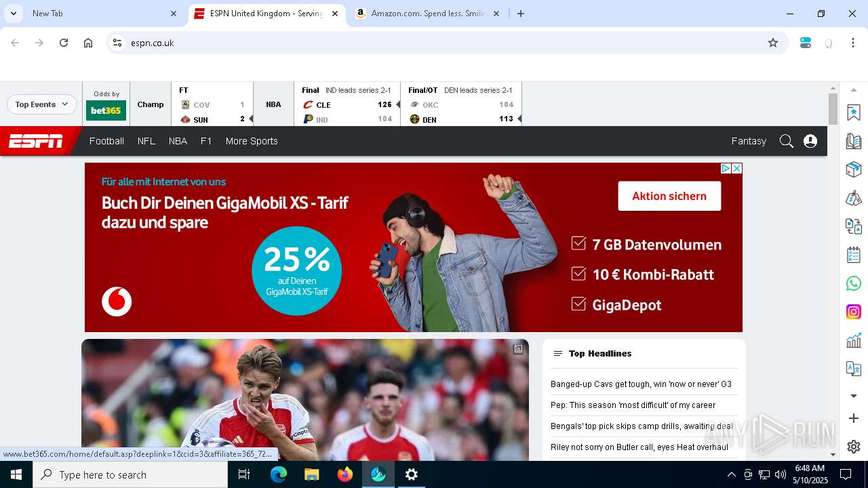This screenshot has width=868, height=488.
Task: Open the ESPN home logo
Action: (36, 141)
